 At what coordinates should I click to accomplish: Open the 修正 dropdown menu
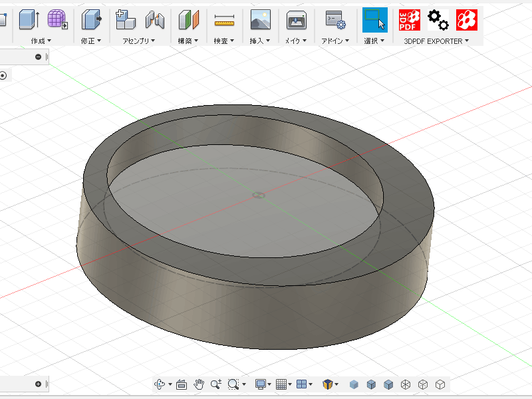coord(91,41)
